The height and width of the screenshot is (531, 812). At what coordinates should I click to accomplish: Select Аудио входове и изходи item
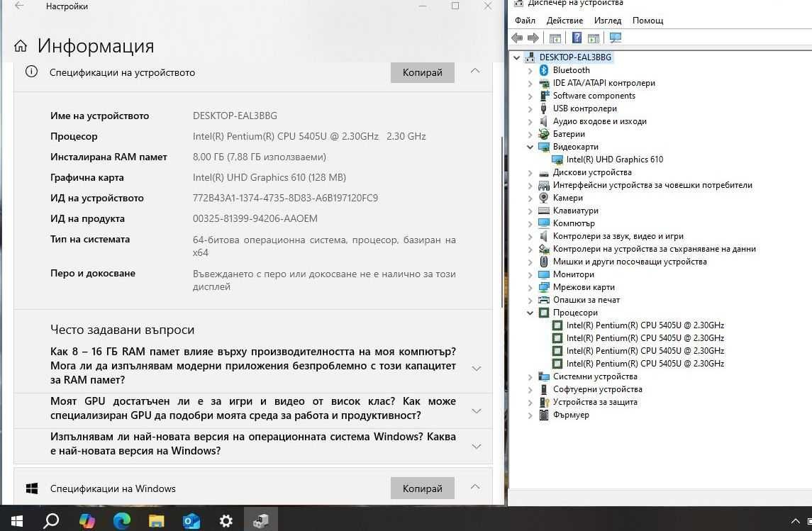tap(599, 121)
